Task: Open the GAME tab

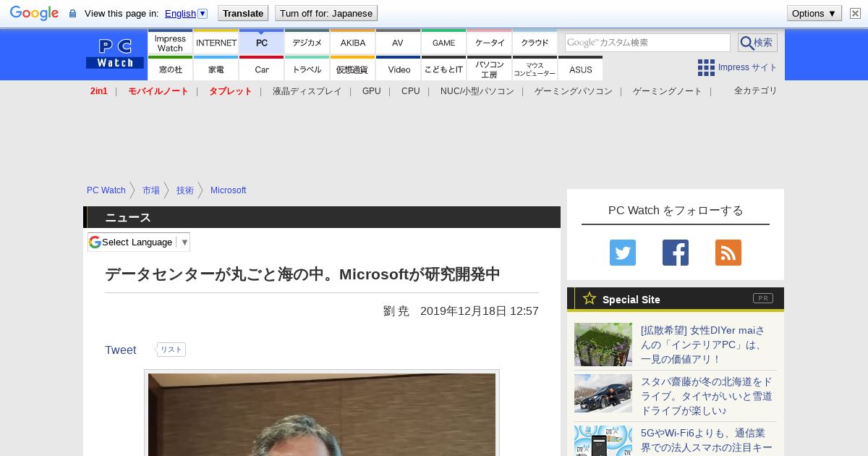Action: point(443,42)
